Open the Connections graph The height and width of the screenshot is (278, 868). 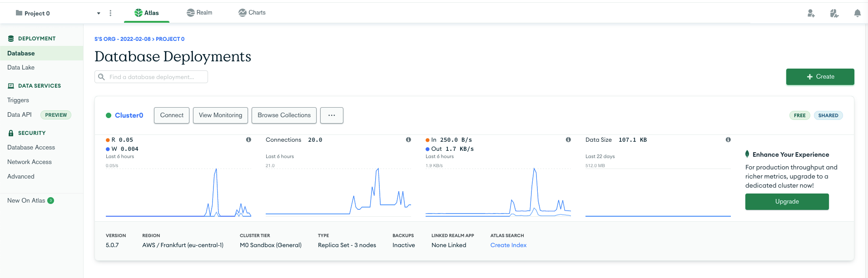click(338, 192)
